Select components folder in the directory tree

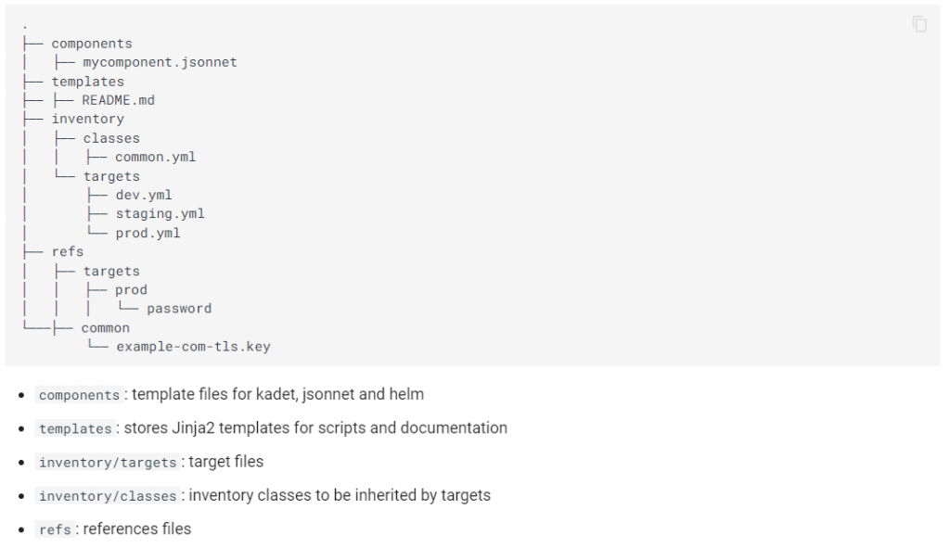click(x=92, y=44)
